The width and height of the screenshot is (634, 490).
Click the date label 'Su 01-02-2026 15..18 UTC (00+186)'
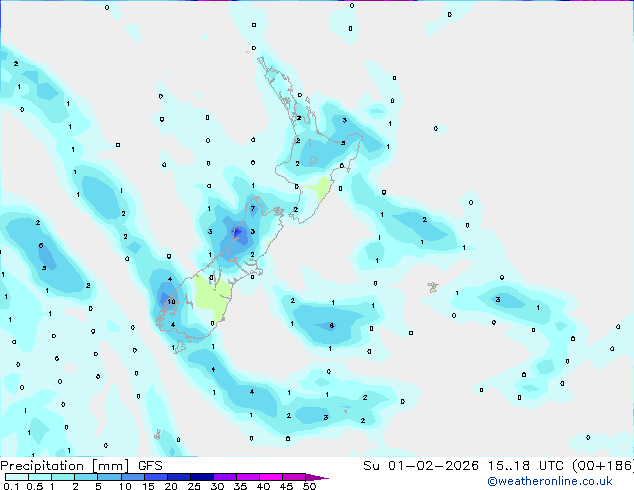click(498, 466)
